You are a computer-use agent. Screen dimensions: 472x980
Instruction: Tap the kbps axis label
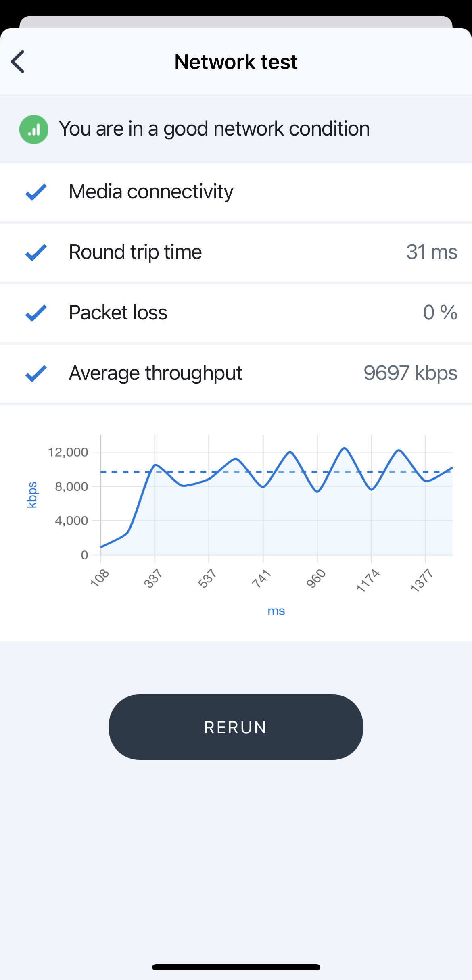coord(31,495)
